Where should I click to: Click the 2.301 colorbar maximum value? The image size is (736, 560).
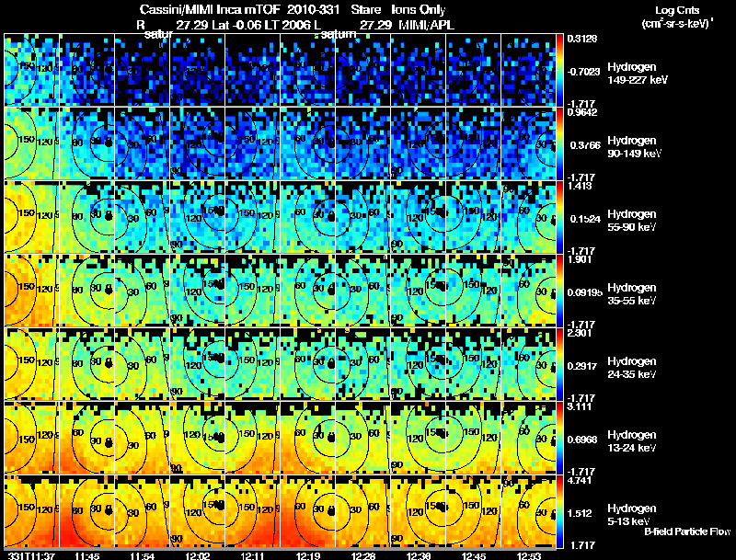click(x=580, y=333)
